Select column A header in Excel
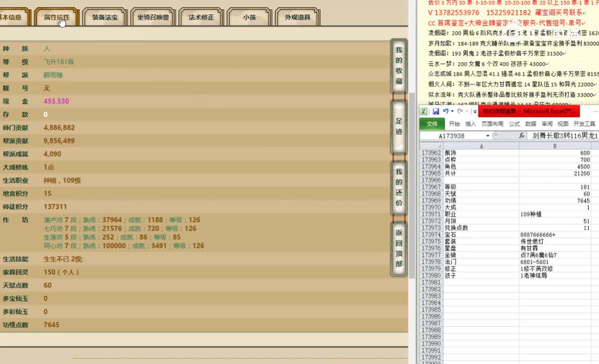Image resolution: width=599 pixels, height=364 pixels. [x=481, y=146]
